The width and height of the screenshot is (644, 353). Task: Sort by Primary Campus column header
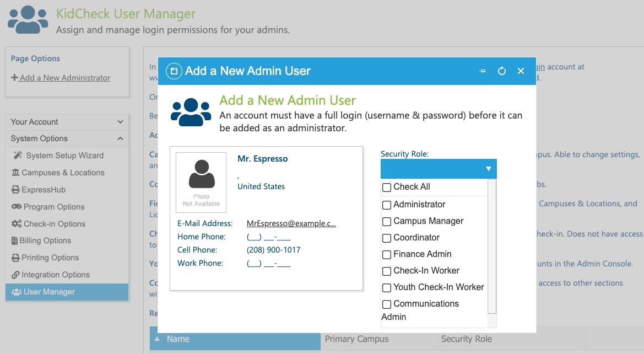356,339
